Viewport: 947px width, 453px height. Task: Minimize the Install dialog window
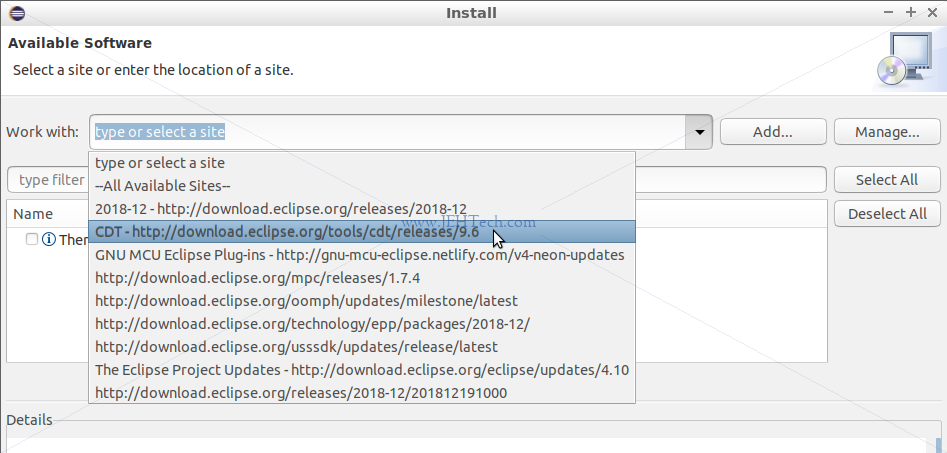888,13
